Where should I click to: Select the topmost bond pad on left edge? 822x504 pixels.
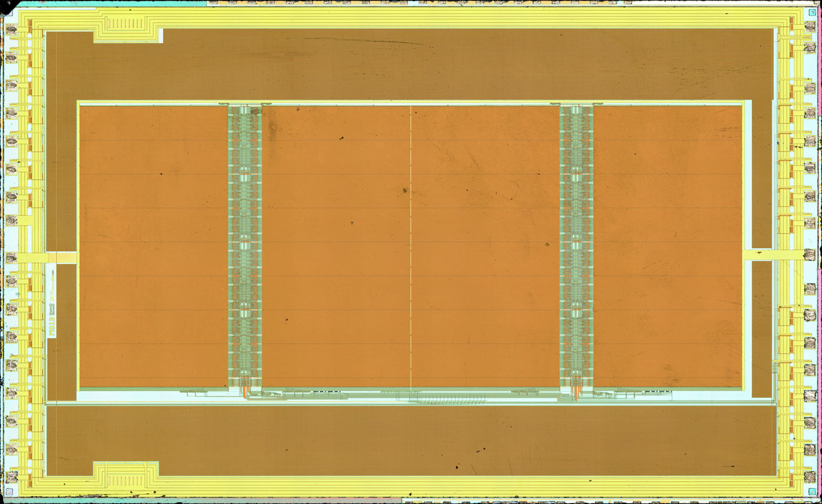coord(11,29)
